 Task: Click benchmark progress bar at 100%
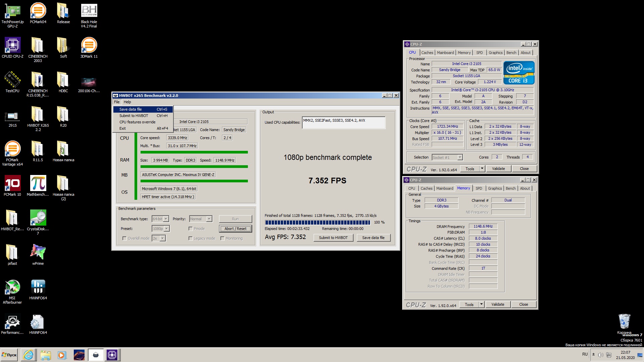(317, 222)
